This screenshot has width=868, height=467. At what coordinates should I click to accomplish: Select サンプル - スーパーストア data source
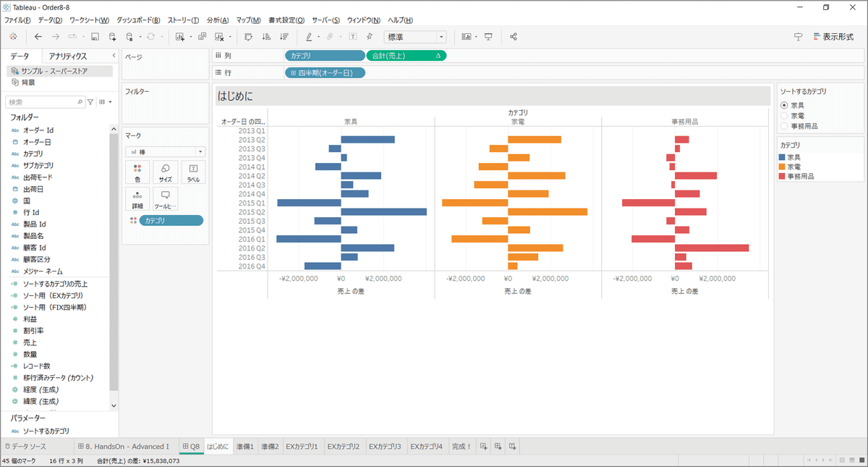point(60,71)
